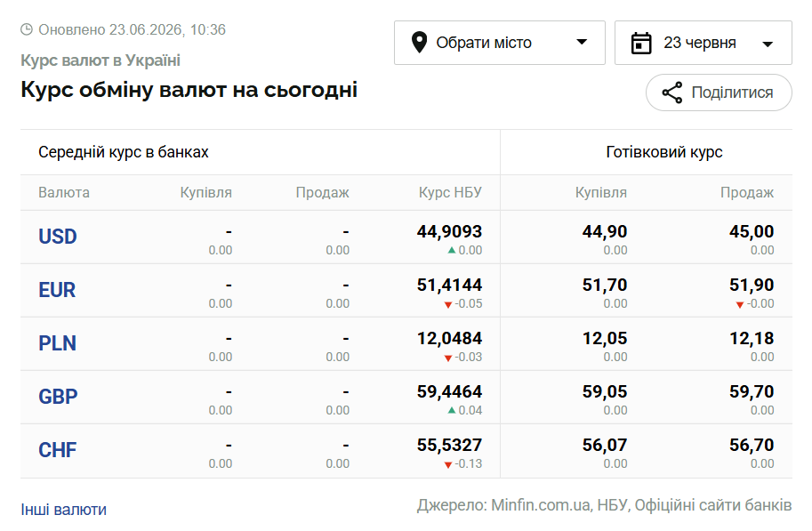The image size is (812, 531).
Task: Select 'Середній курс в банках' header
Action: pyautogui.click(x=124, y=152)
